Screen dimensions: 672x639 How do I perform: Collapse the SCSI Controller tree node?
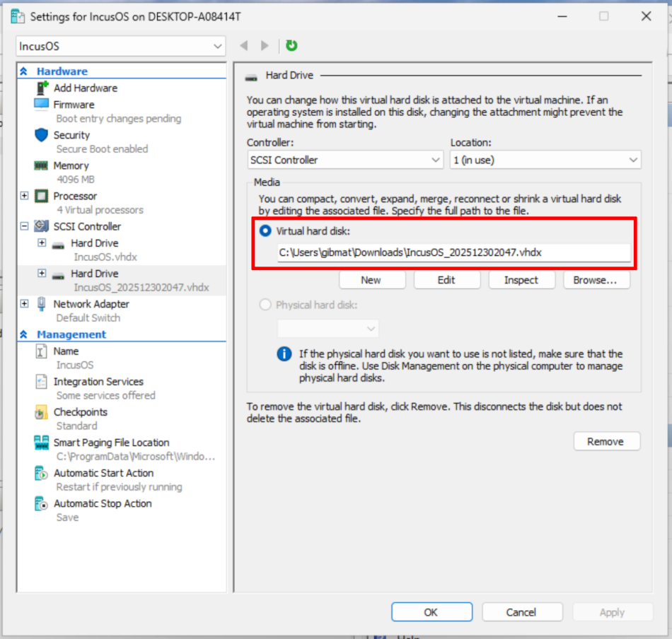24,226
